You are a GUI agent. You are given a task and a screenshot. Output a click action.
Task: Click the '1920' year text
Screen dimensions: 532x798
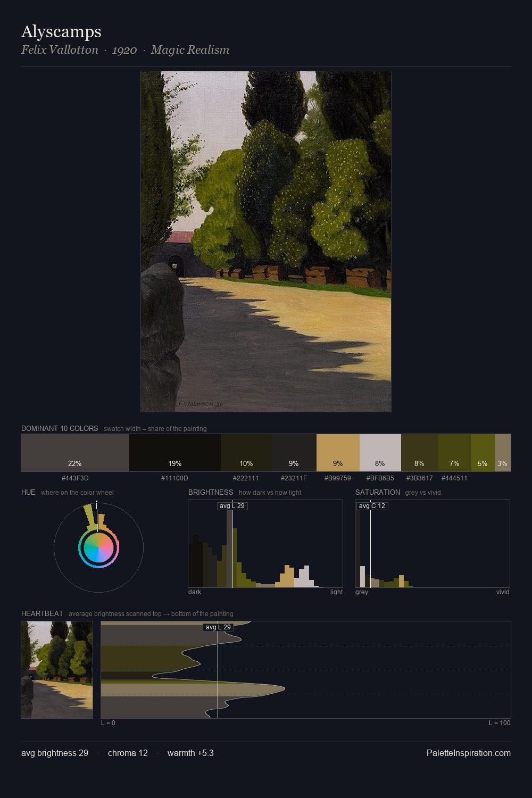tap(124, 50)
